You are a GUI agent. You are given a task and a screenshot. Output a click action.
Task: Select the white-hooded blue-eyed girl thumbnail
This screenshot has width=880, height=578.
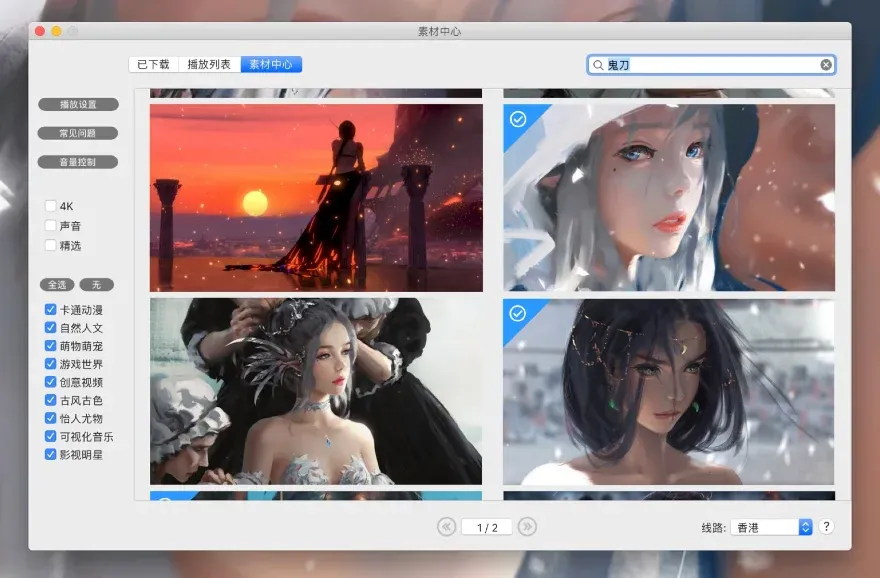coord(668,198)
